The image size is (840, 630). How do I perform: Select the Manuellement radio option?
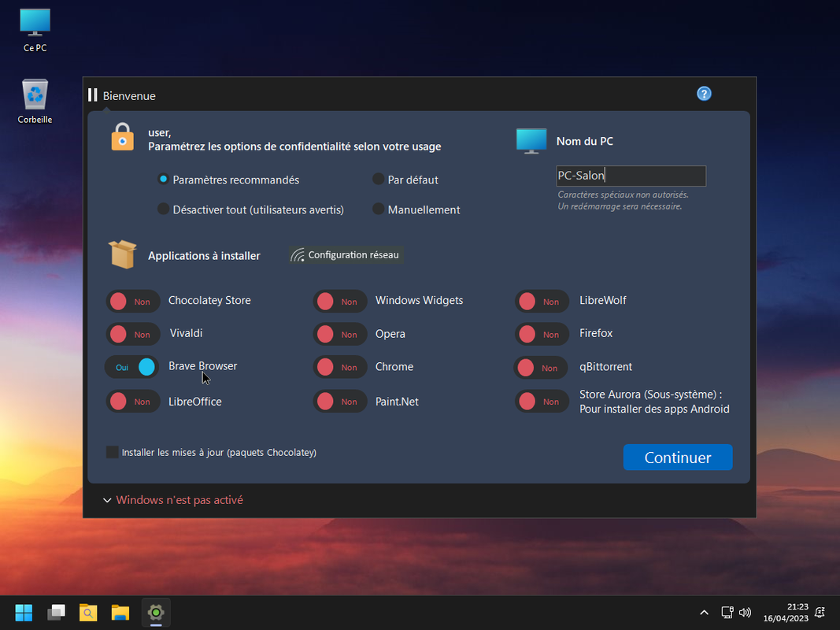(378, 209)
